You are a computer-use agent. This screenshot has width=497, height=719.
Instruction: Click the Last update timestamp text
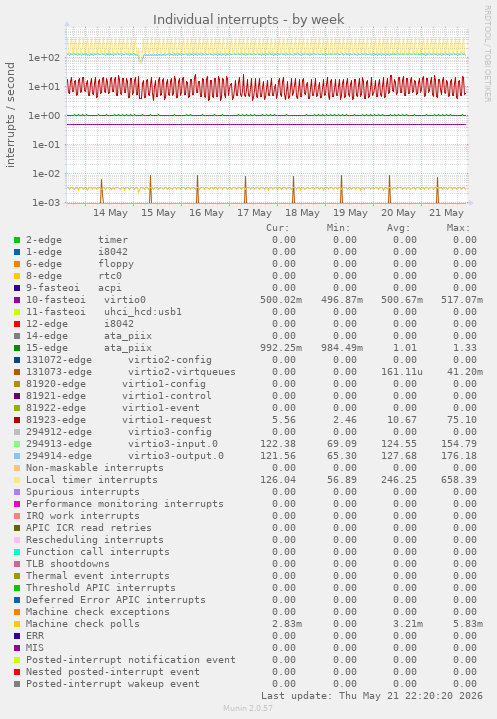[x=372, y=696]
